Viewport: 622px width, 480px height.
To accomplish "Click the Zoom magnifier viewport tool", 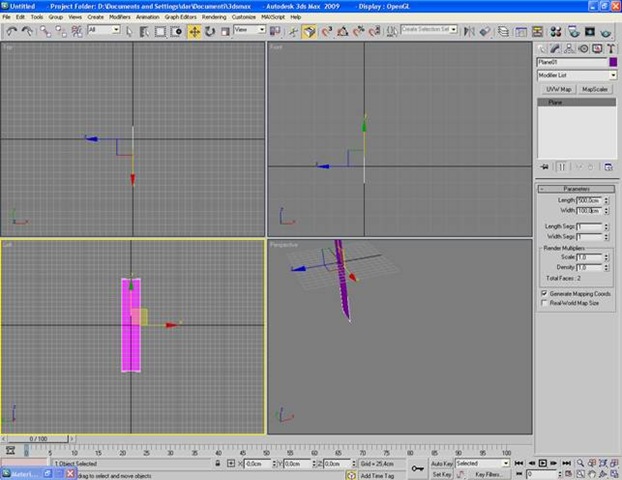I will pos(580,463).
